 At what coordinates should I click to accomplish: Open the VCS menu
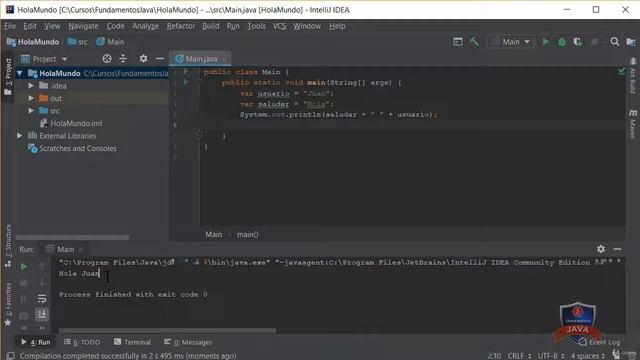(279, 26)
